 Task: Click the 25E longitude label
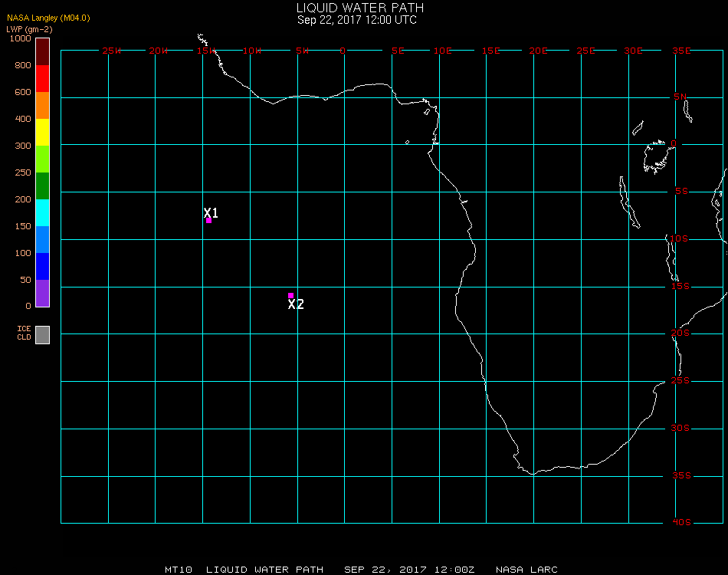click(585, 51)
